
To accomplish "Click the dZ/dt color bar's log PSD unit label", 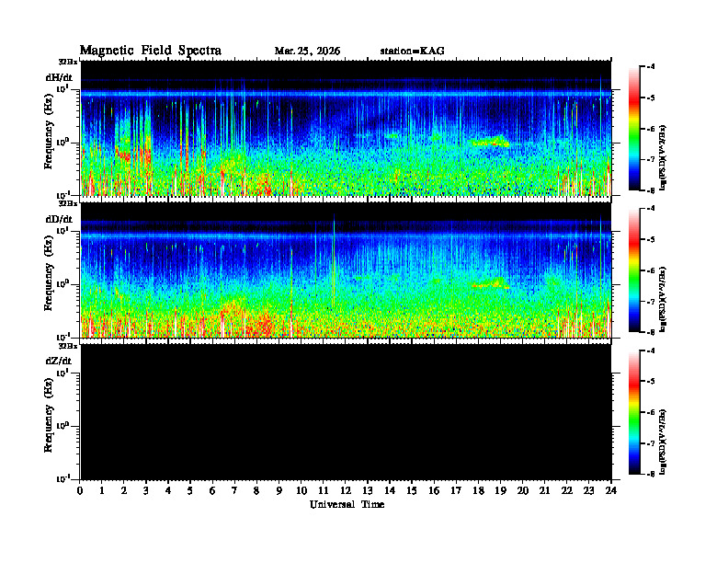I will tap(663, 442).
